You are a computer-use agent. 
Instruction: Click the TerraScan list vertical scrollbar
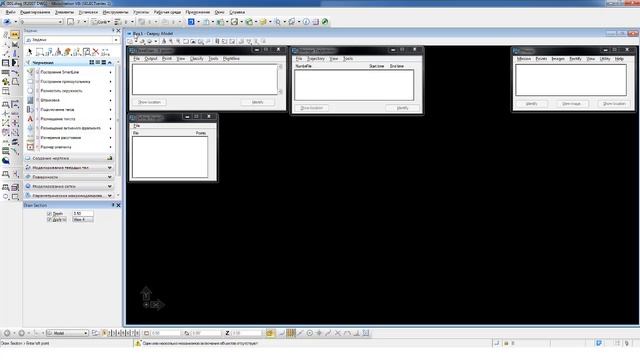pyautogui.click(x=280, y=79)
